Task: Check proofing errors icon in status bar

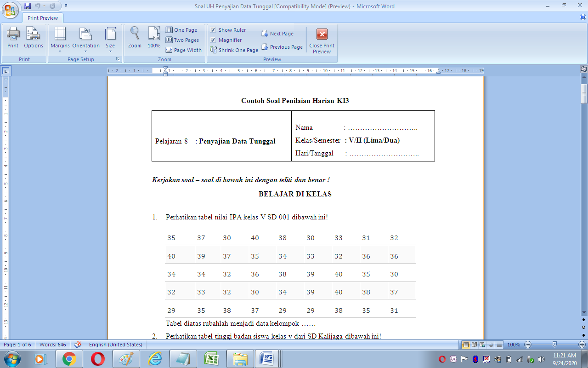Action: point(78,345)
